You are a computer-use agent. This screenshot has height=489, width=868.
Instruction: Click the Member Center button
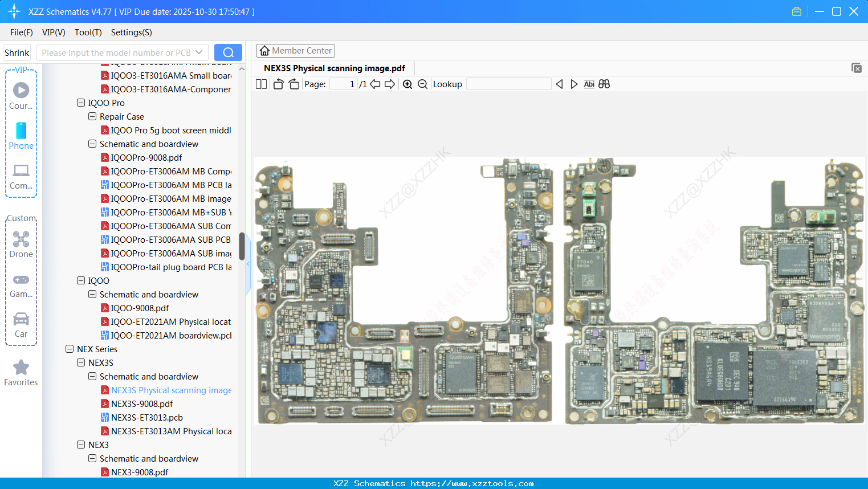(x=295, y=51)
